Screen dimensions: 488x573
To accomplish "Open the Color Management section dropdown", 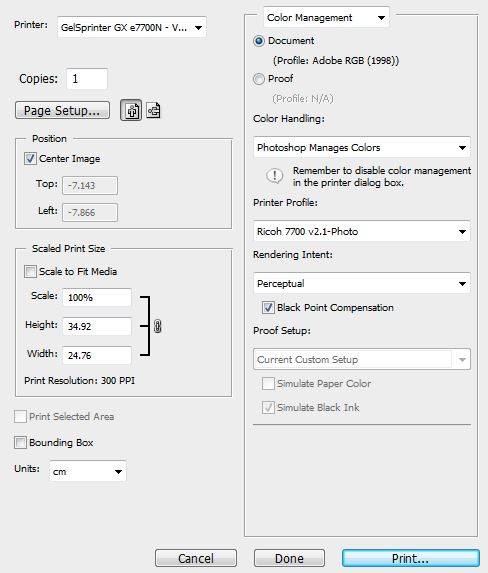I will [326, 18].
